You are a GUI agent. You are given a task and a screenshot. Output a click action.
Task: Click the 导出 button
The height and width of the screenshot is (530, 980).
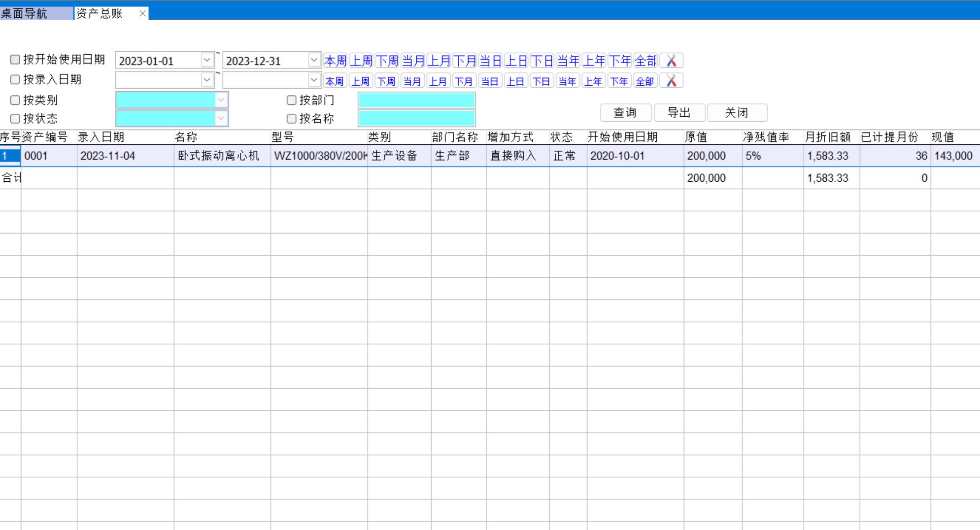pyautogui.click(x=679, y=113)
